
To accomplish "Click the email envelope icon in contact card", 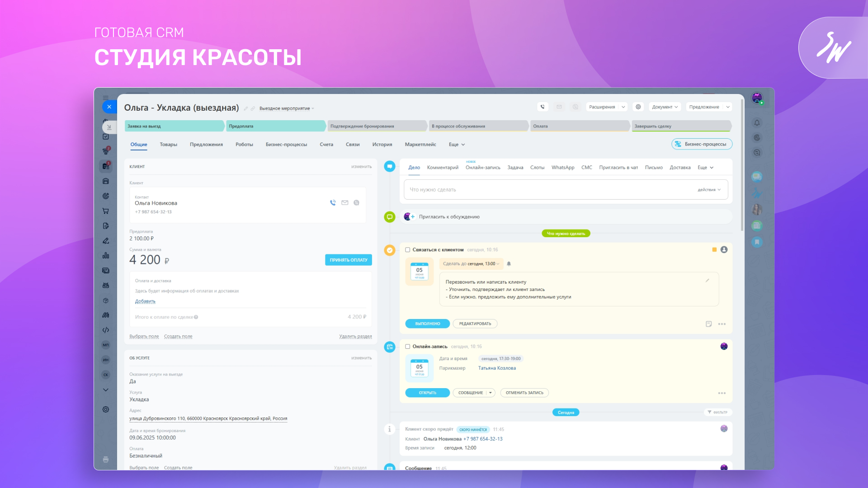I will 345,203.
